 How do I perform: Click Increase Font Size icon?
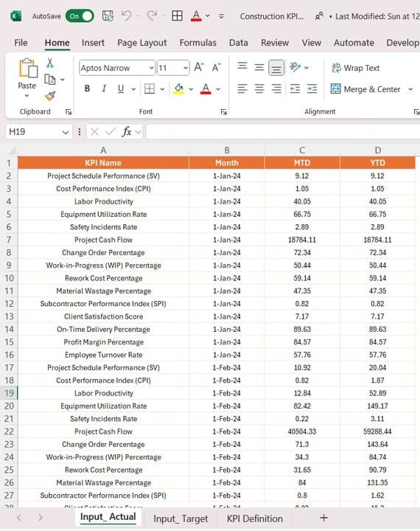click(199, 67)
